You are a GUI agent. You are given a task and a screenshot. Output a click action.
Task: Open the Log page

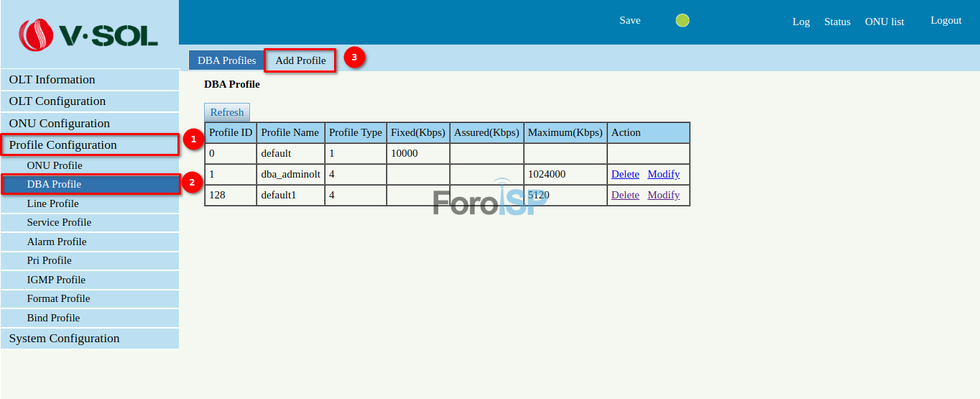coord(801,22)
